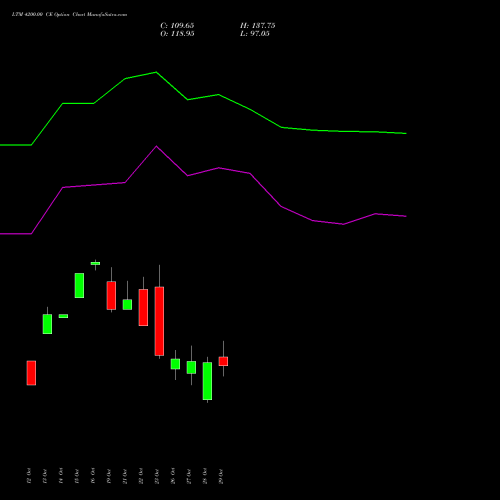Click the "12 Oct" date label
500x500 pixels.
[x=29, y=476]
